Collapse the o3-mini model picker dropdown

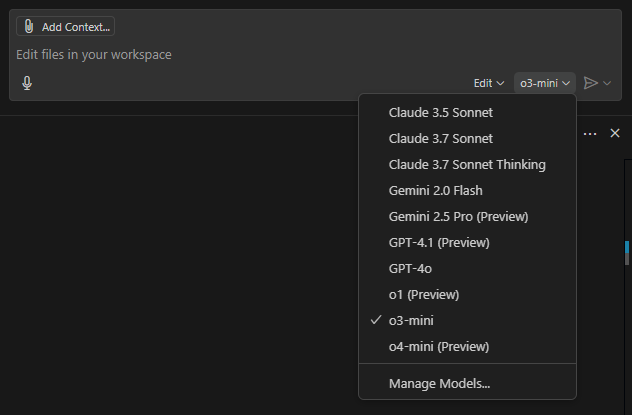pos(545,83)
